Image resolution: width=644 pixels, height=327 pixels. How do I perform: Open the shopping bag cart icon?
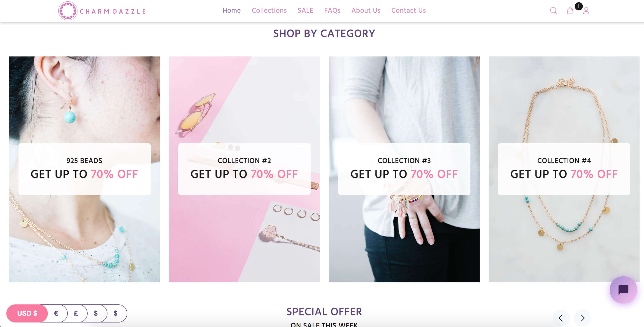tap(570, 11)
